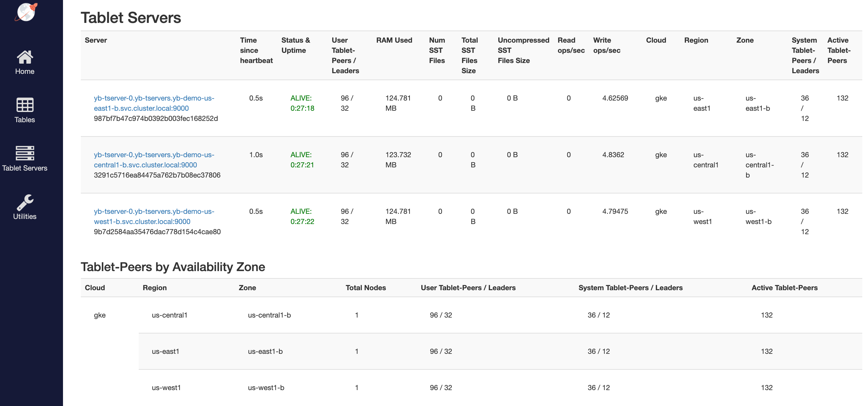Click the Write ops/sec column header
The width and height of the screenshot is (868, 406).
click(606, 45)
